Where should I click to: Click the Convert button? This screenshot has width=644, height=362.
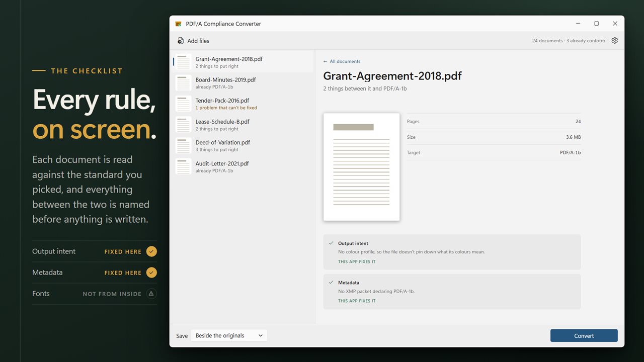coord(584,336)
